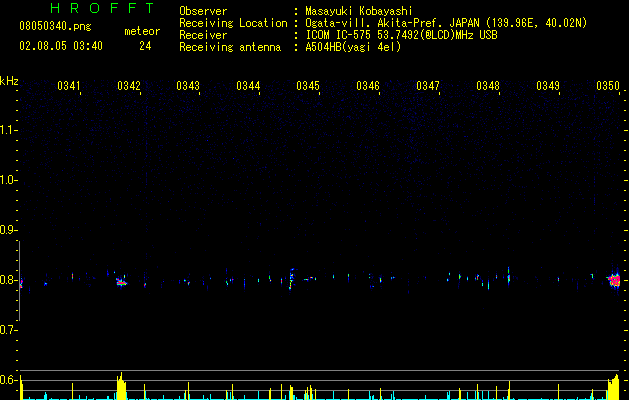
Task: Click the Receiver label
Action: tap(203, 35)
